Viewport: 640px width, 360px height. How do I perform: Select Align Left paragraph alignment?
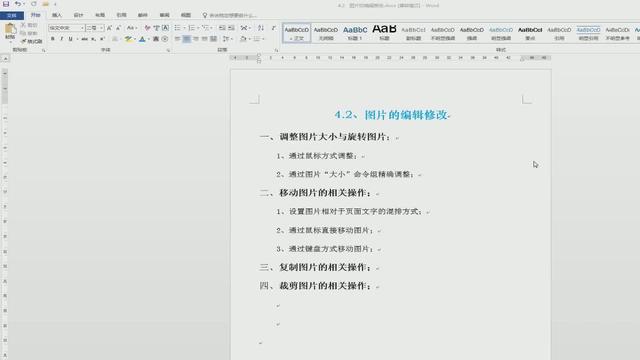[x=178, y=39]
